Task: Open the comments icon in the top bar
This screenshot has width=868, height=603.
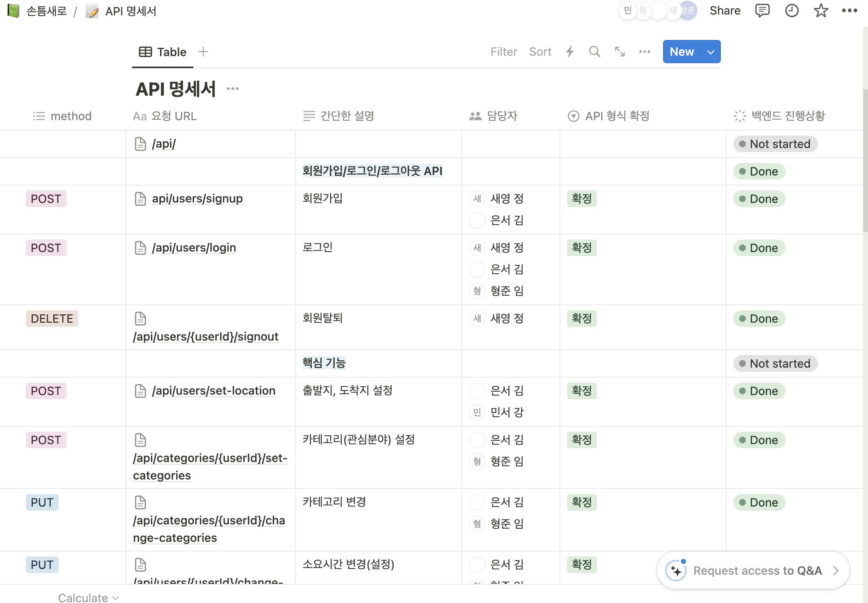Action: [762, 10]
